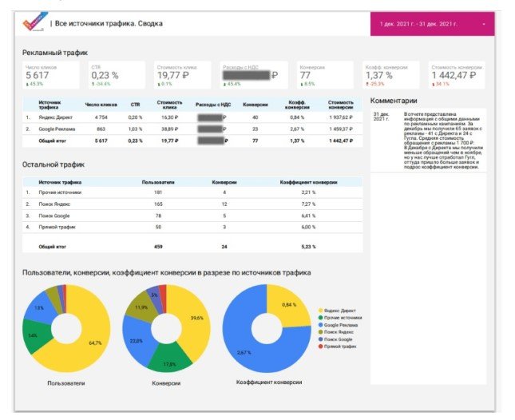
Task: Click the 5,23 % total conversion rate
Action: click(x=308, y=247)
